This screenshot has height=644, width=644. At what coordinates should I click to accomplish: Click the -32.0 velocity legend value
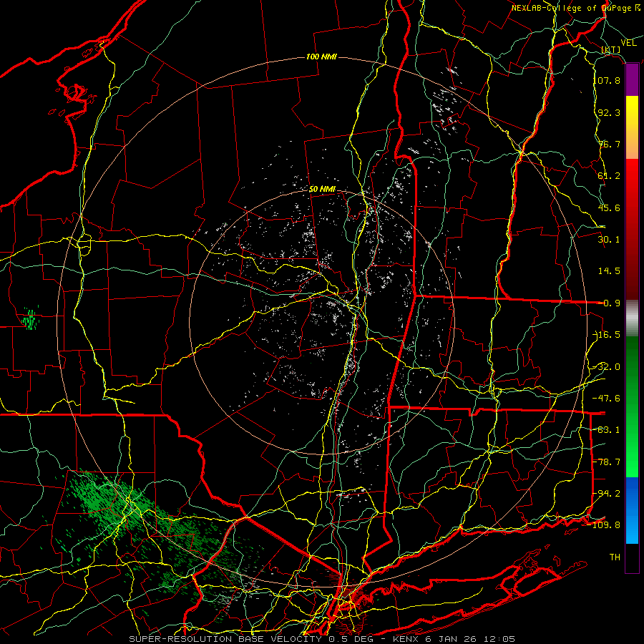[608, 367]
